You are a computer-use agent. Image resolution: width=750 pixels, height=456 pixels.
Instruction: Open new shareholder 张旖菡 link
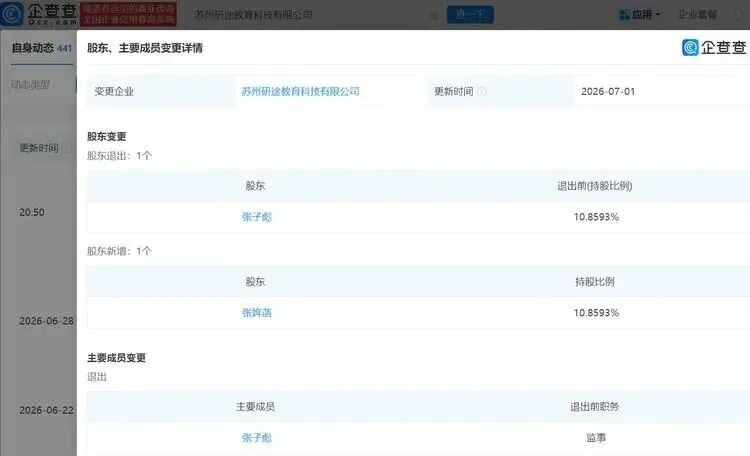[257, 312]
